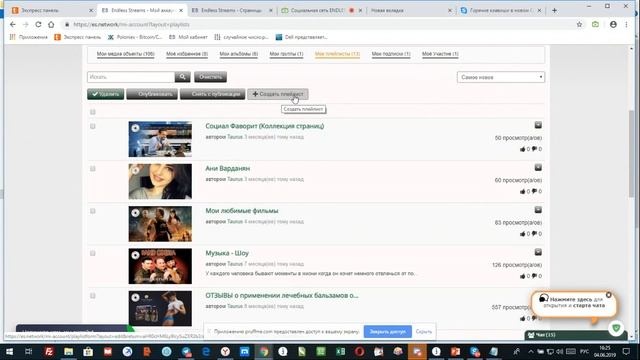
Task: Reload the page with refresh icon
Action: (38, 24)
